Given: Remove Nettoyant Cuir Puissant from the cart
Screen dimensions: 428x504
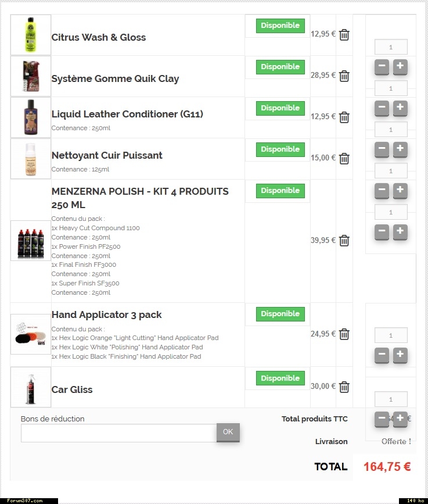Looking at the screenshot, I should (344, 159).
